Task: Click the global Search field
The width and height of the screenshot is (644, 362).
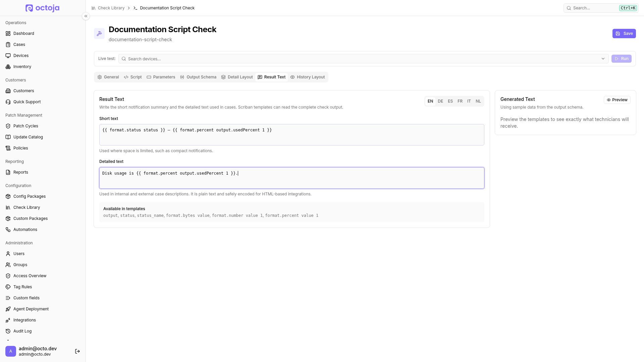Action: 601,8
